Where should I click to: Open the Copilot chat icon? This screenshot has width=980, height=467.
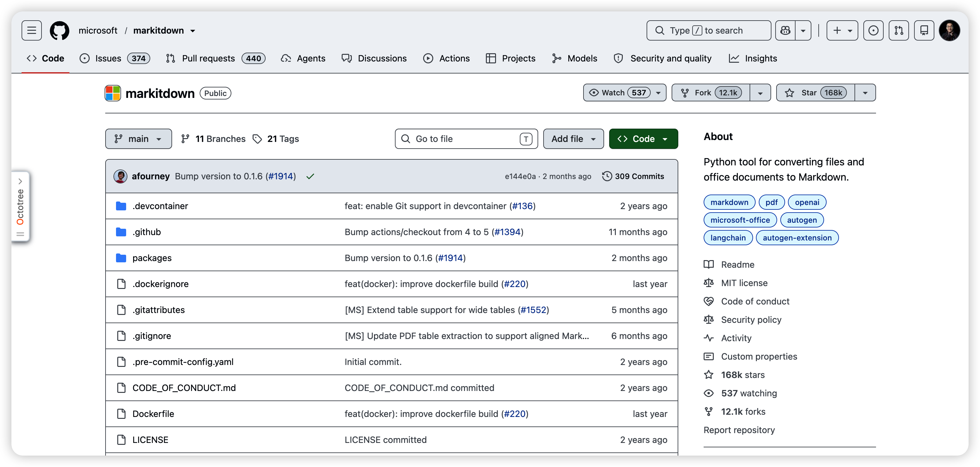(785, 30)
